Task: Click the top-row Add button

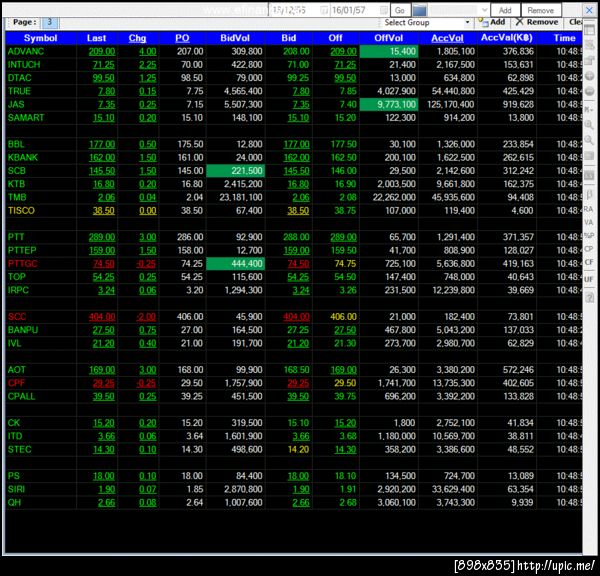Action: pyautogui.click(x=505, y=10)
